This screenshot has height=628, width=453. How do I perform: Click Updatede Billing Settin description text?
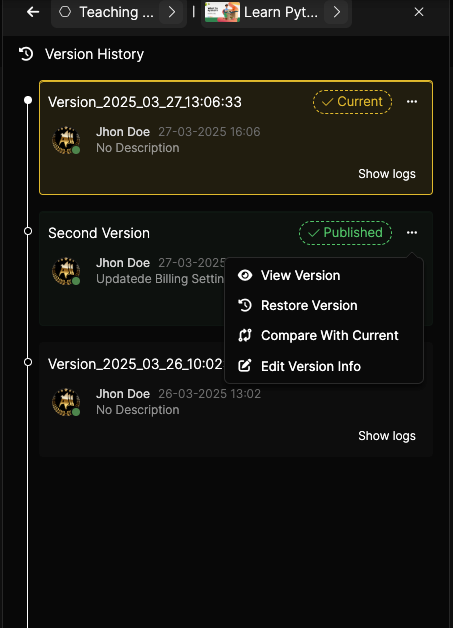click(x=160, y=279)
